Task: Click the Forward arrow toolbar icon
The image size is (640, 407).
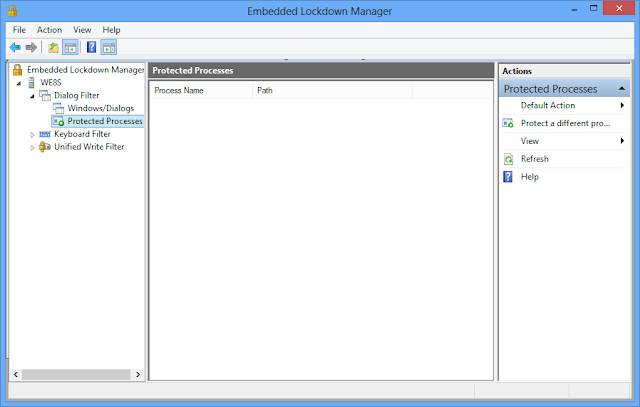Action: (x=31, y=47)
